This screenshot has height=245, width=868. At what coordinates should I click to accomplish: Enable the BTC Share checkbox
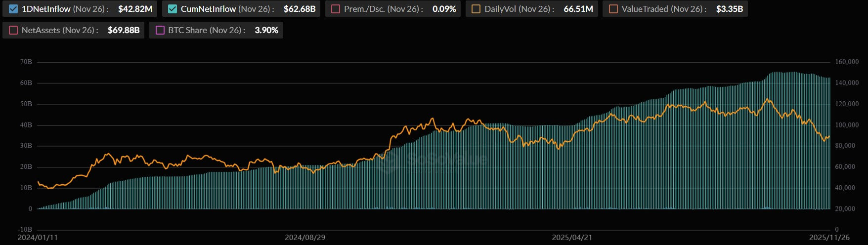(x=160, y=30)
